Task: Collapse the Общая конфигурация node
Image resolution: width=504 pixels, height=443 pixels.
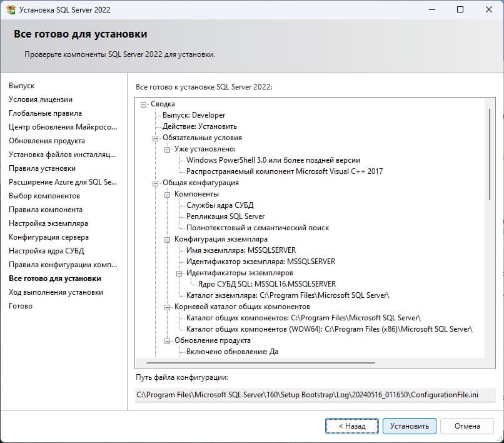Action: coord(156,183)
